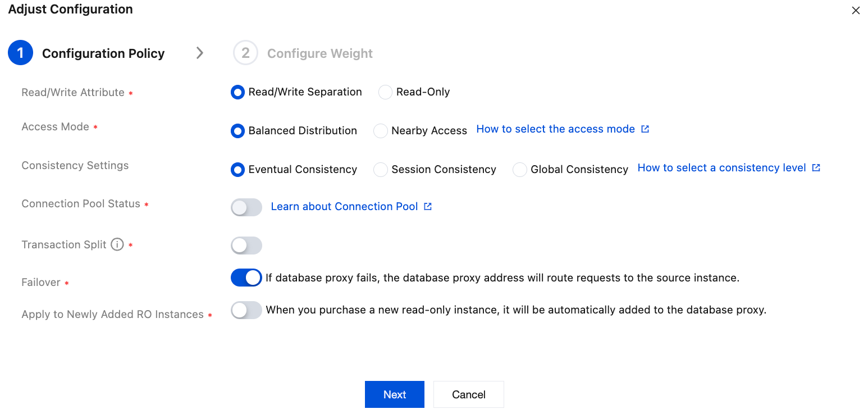Select the Read-Only attribute
Viewport: 868px width, 418px height.
tap(385, 92)
